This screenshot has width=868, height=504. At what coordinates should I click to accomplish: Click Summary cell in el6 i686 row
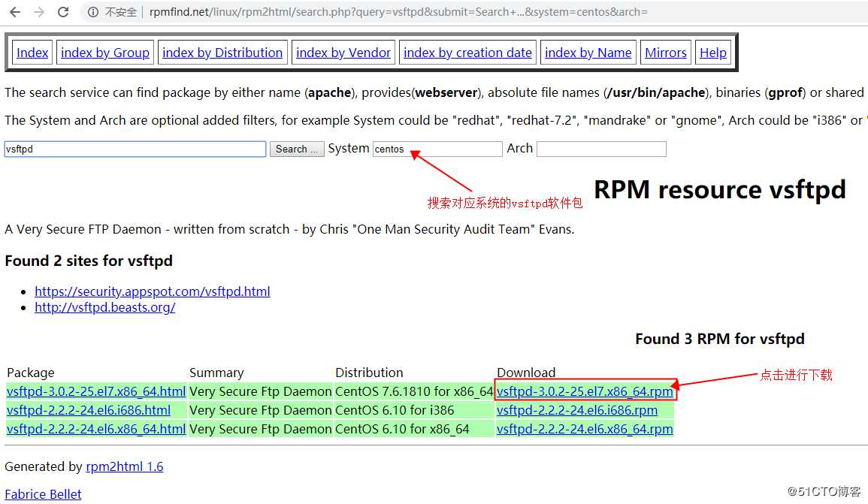click(260, 410)
